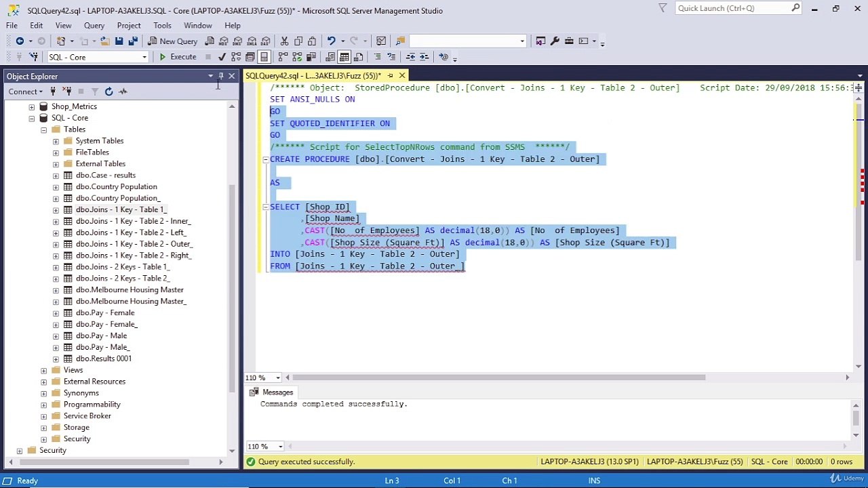Click the Open File folder icon
868x488 pixels.
104,41
